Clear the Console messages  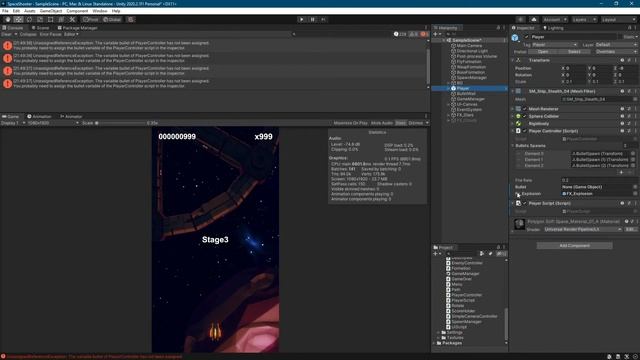click(x=6, y=34)
